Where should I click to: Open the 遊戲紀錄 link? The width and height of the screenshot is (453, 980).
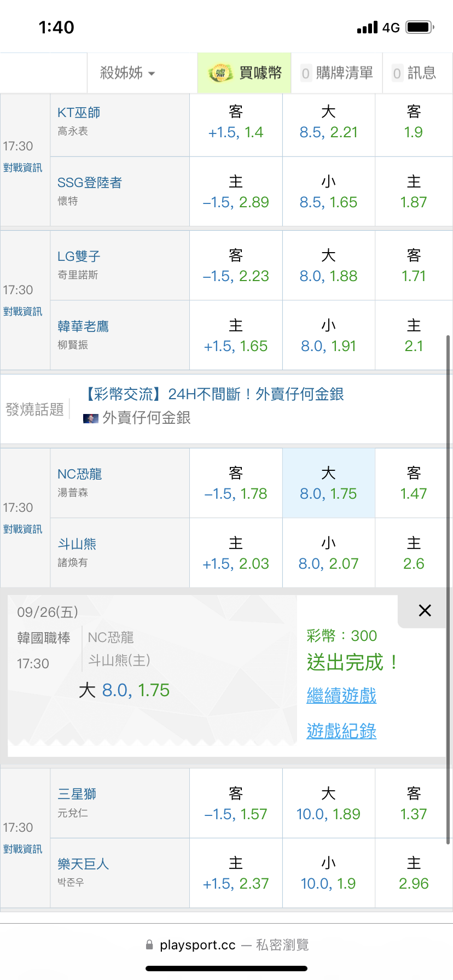point(341,731)
